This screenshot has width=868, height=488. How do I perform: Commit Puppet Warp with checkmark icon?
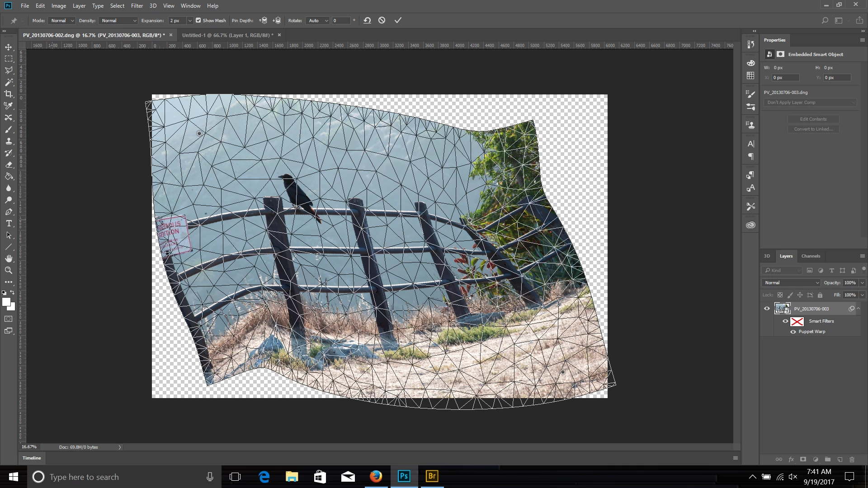tap(398, 20)
